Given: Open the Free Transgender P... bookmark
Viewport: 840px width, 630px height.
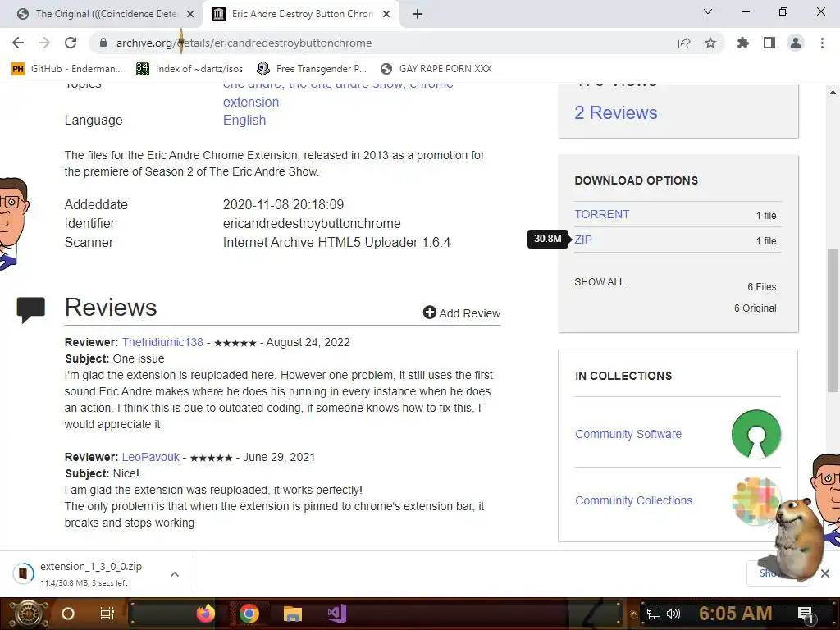Looking at the screenshot, I should 312,69.
